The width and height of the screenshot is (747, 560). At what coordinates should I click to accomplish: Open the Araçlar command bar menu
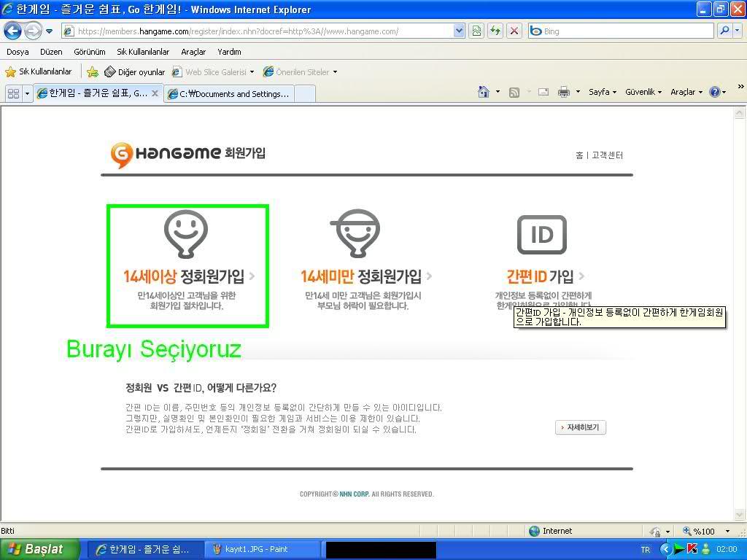pyautogui.click(x=686, y=92)
